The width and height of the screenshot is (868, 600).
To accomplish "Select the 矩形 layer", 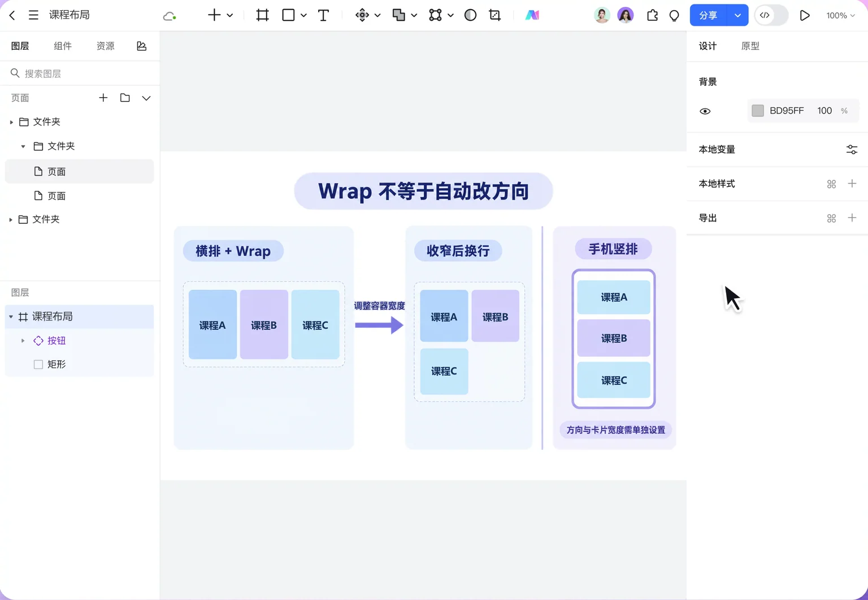I will tap(79, 364).
